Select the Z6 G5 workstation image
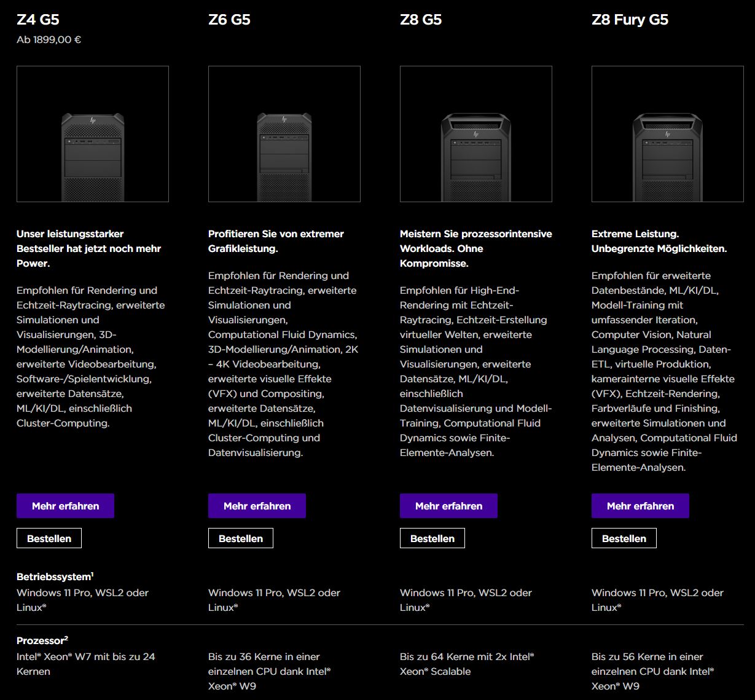Viewport: 755px width, 700px height. pyautogui.click(x=284, y=134)
